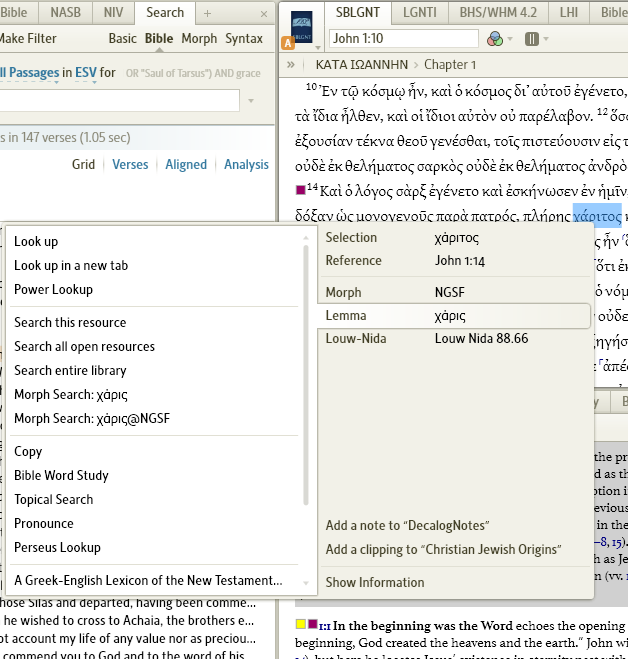Image resolution: width=628 pixels, height=659 pixels.
Task: Click the context menu scrollbar thumb
Action: click(306, 375)
